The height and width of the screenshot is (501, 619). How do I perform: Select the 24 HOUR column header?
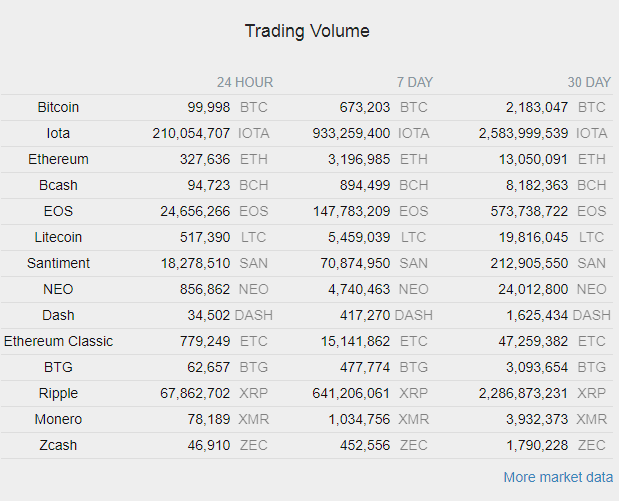tap(245, 83)
